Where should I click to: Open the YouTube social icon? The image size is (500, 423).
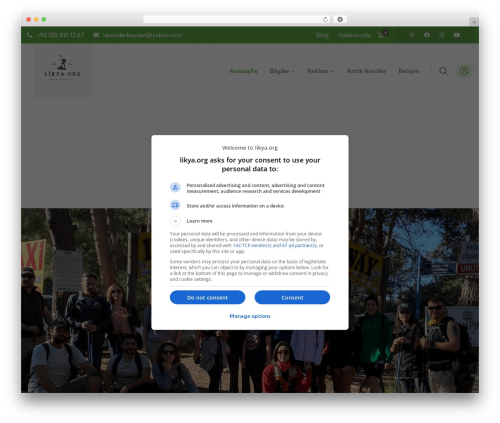457,35
